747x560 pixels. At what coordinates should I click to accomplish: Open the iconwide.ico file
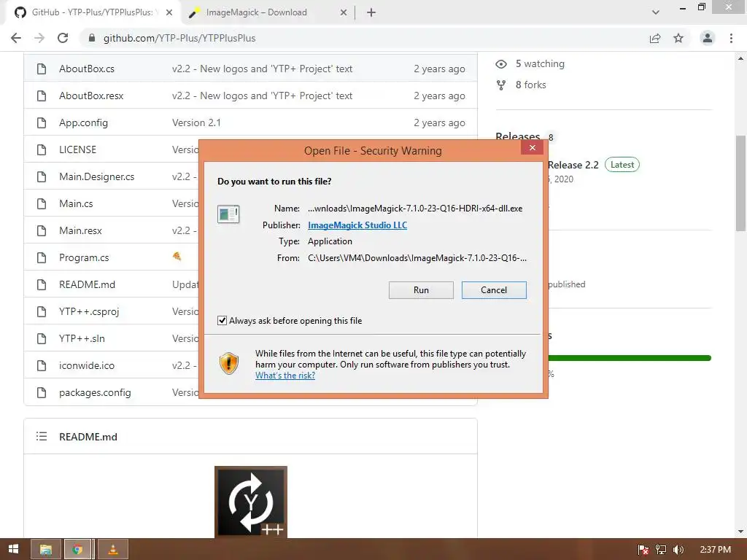coord(87,366)
